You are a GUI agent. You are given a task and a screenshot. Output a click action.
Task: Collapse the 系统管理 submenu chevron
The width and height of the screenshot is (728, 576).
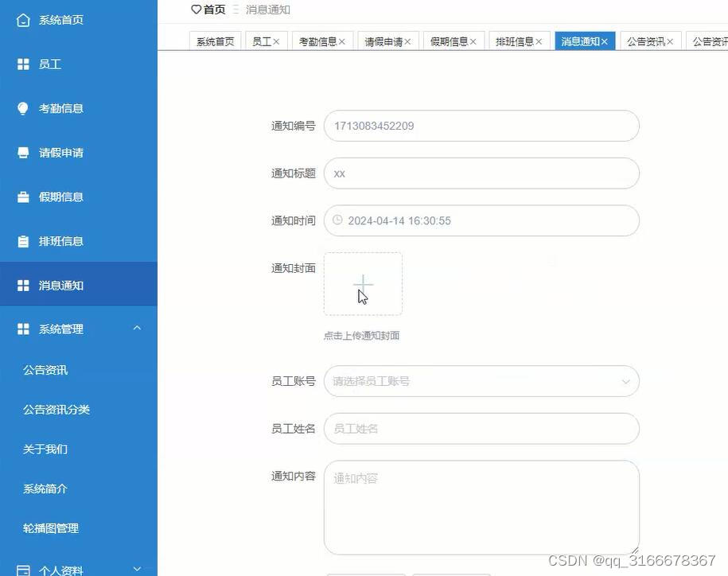click(x=137, y=328)
